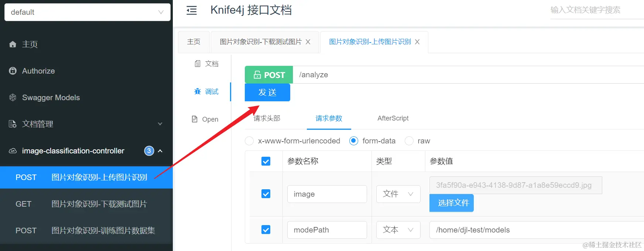Click the /home/djl-test/models value field
This screenshot has height=251, width=644.
[x=537, y=230]
